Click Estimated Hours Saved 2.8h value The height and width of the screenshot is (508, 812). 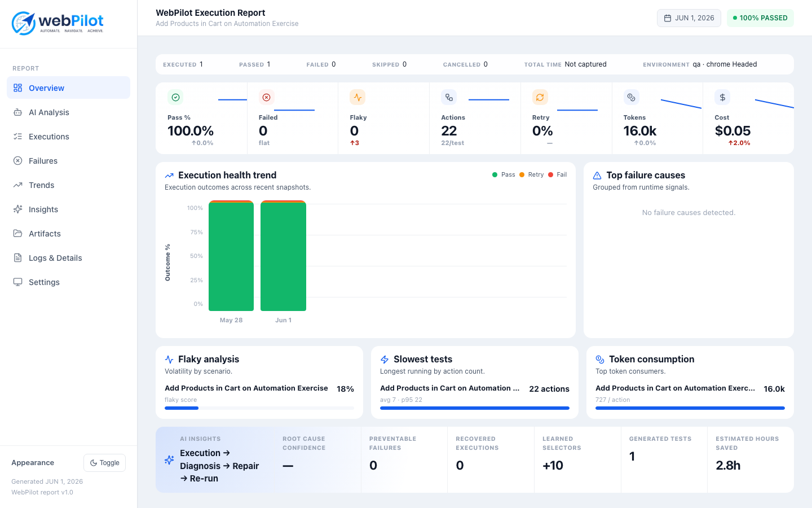point(728,465)
